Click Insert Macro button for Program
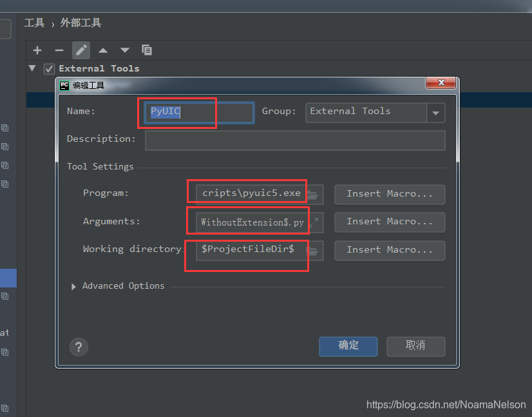This screenshot has height=417, width=532. tap(390, 194)
